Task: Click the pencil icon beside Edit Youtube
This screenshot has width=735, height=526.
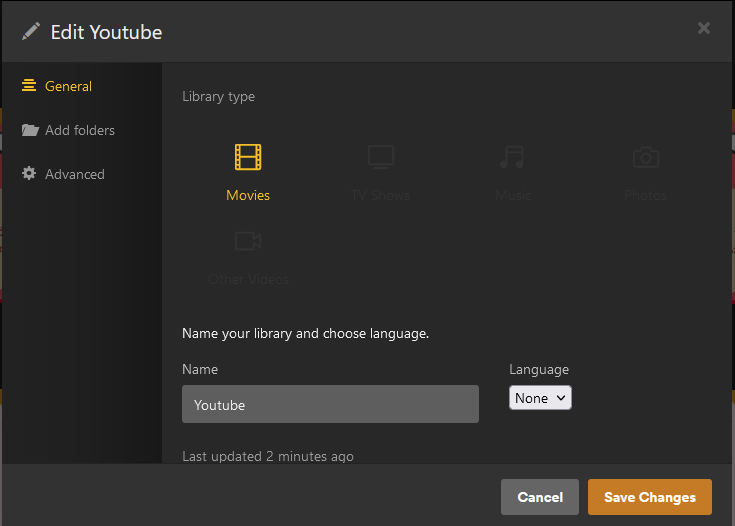Action: tap(31, 31)
